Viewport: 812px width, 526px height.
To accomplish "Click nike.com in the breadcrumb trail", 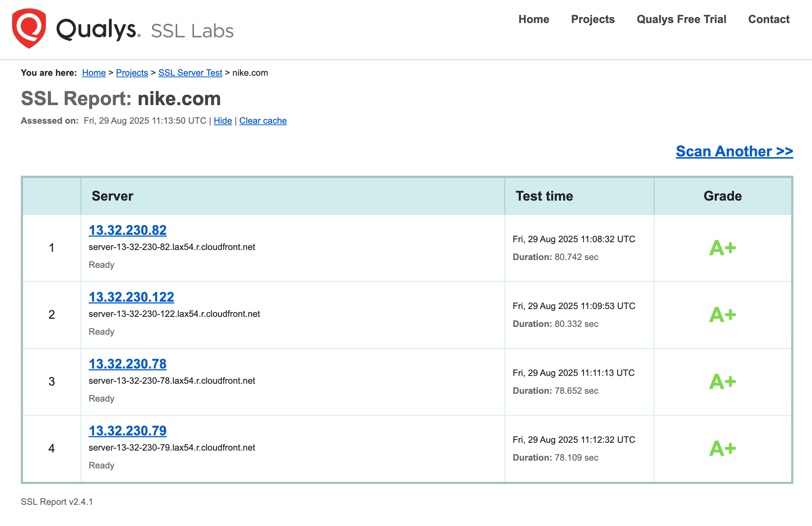I will pyautogui.click(x=250, y=73).
